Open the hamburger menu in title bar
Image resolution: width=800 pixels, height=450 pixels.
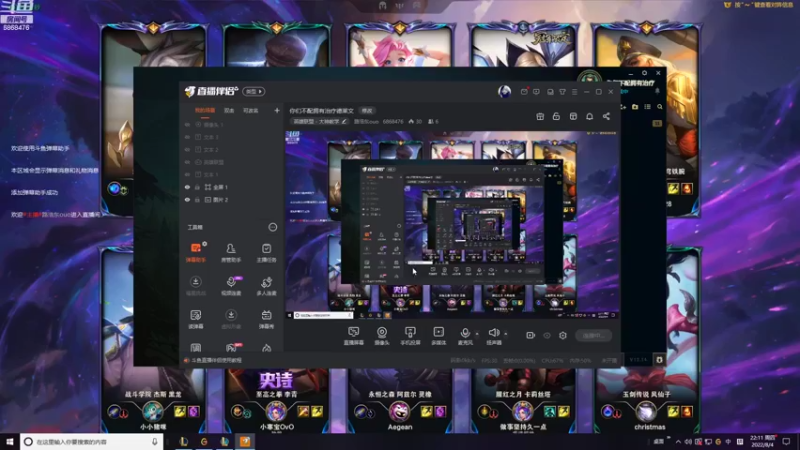coord(574,92)
